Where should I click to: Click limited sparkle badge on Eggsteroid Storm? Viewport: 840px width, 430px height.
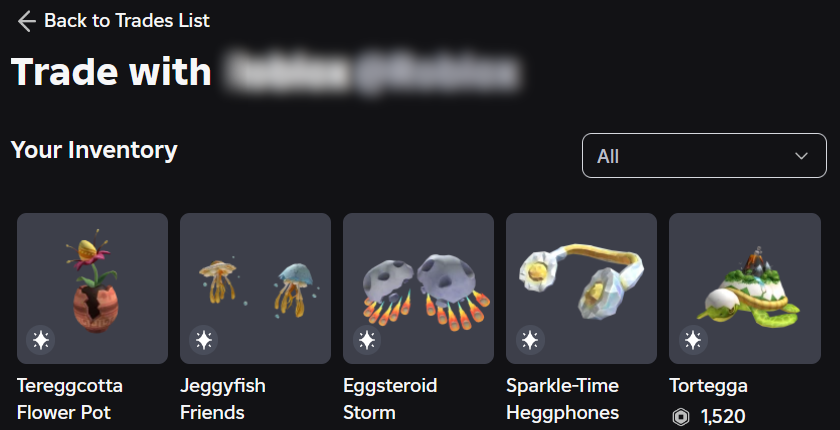click(x=367, y=340)
